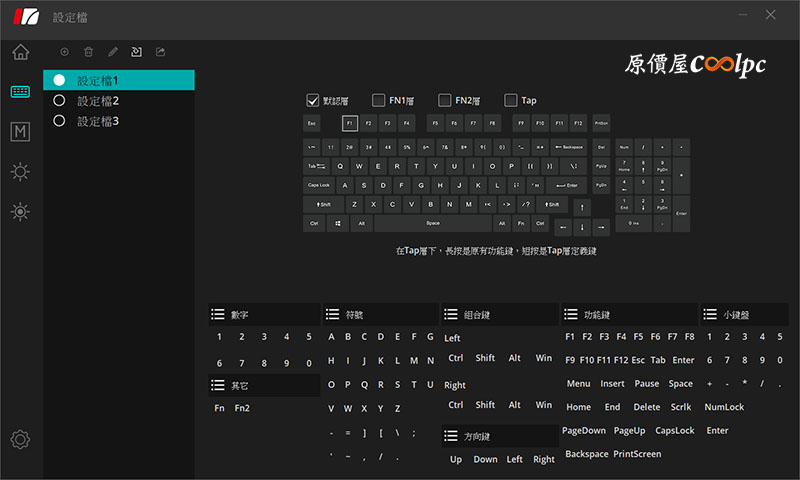The image size is (800, 480).
Task: Collapse the 功能鍵 key category list
Action: coord(570,314)
